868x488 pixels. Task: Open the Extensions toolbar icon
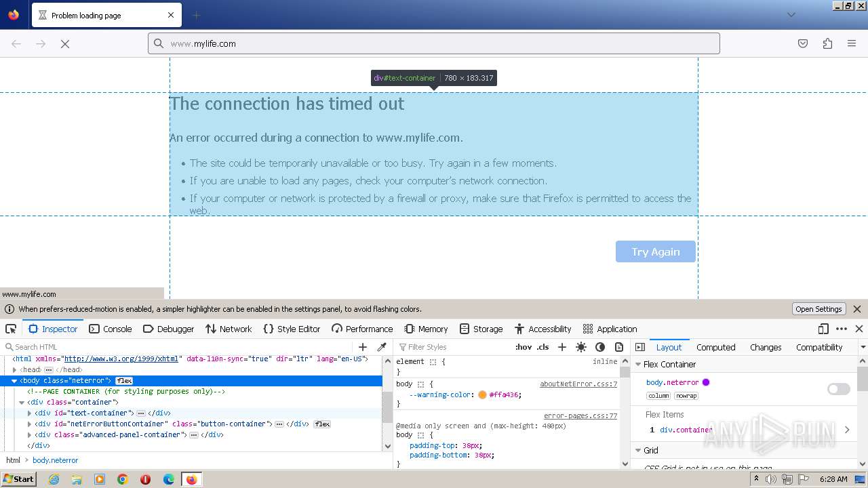tap(827, 43)
